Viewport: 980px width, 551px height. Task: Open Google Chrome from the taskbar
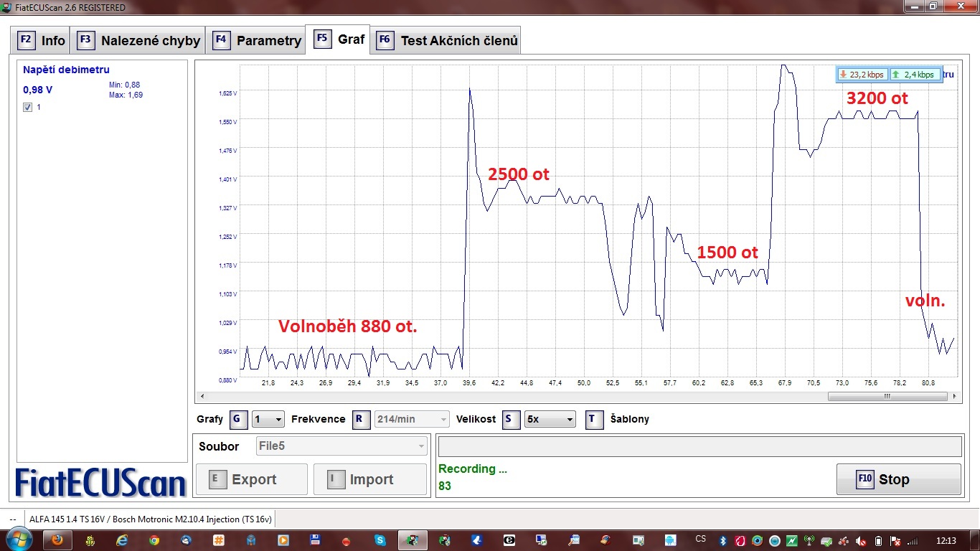(x=154, y=540)
